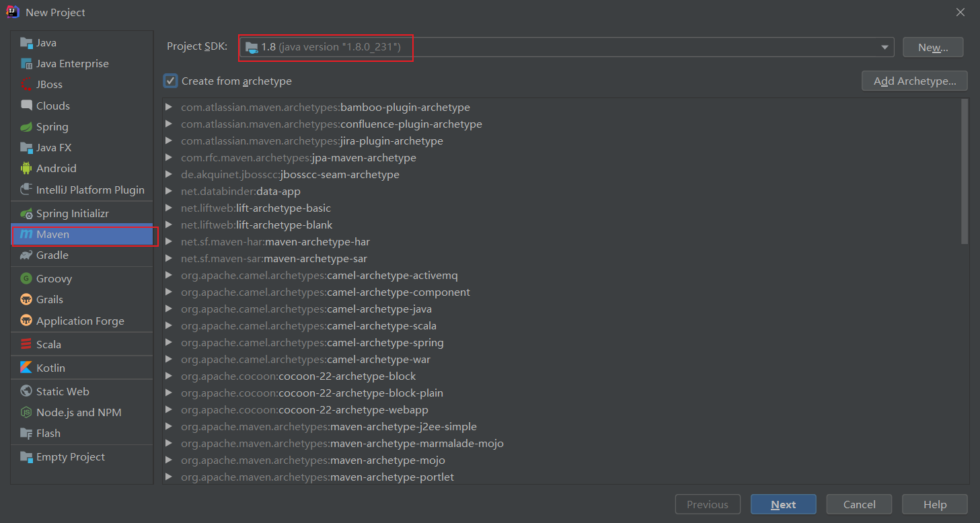The height and width of the screenshot is (523, 980).
Task: Uncheck the Create from archetype checkbox
Action: (170, 80)
